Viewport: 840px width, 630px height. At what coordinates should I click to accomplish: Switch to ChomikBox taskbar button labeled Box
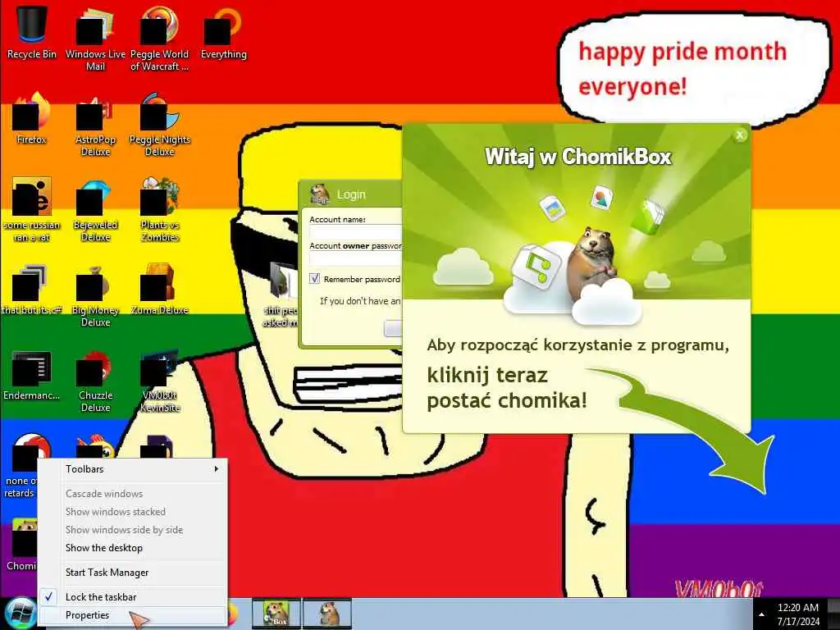coord(276,614)
